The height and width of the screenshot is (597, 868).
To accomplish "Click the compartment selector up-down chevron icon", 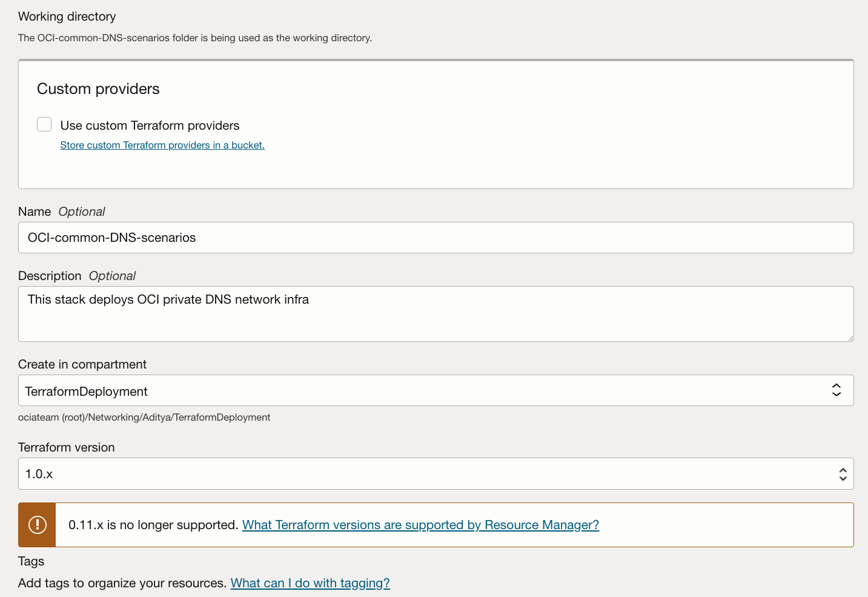I will pyautogui.click(x=837, y=390).
